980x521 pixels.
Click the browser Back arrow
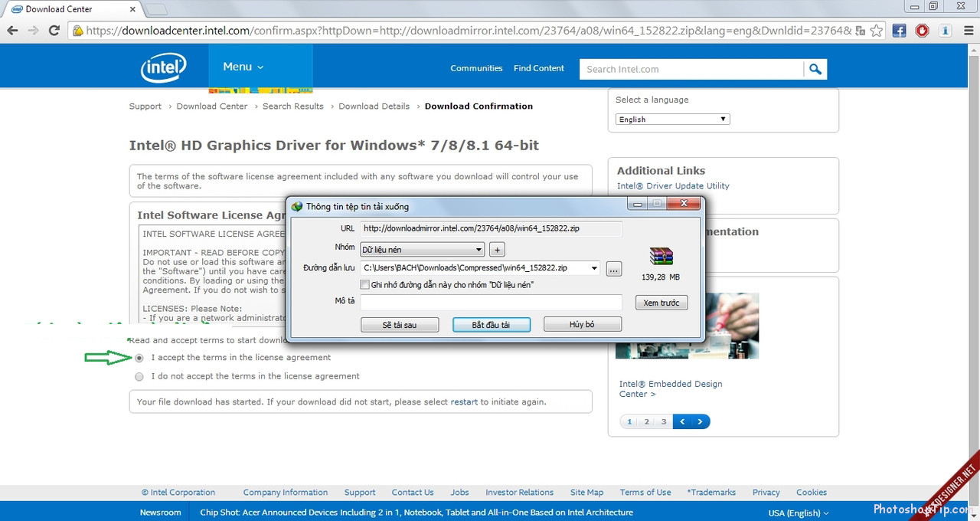(12, 31)
